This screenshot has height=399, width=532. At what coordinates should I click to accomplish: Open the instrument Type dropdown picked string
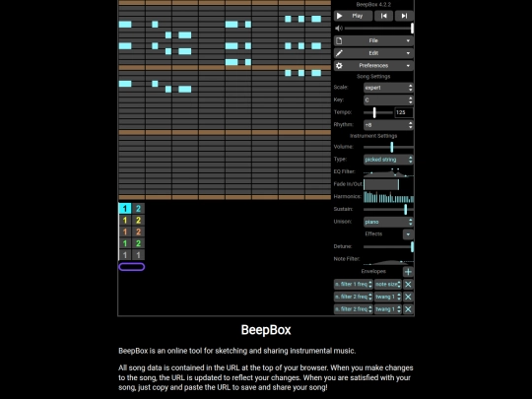[388, 160]
